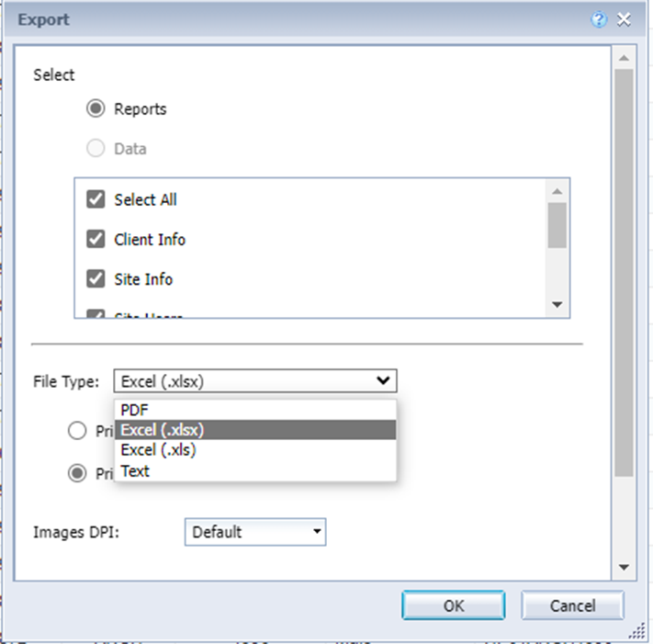
Task: Click the Cancel button
Action: tap(572, 605)
